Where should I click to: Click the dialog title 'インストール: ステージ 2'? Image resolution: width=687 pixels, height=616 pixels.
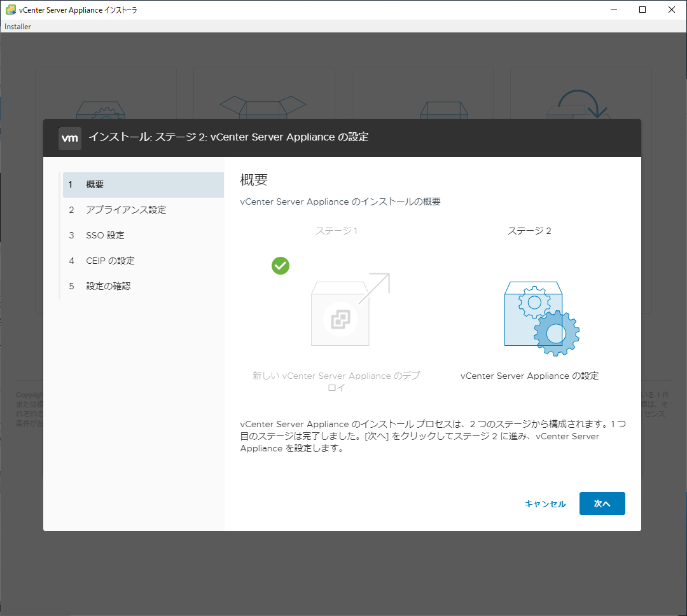[x=228, y=137]
